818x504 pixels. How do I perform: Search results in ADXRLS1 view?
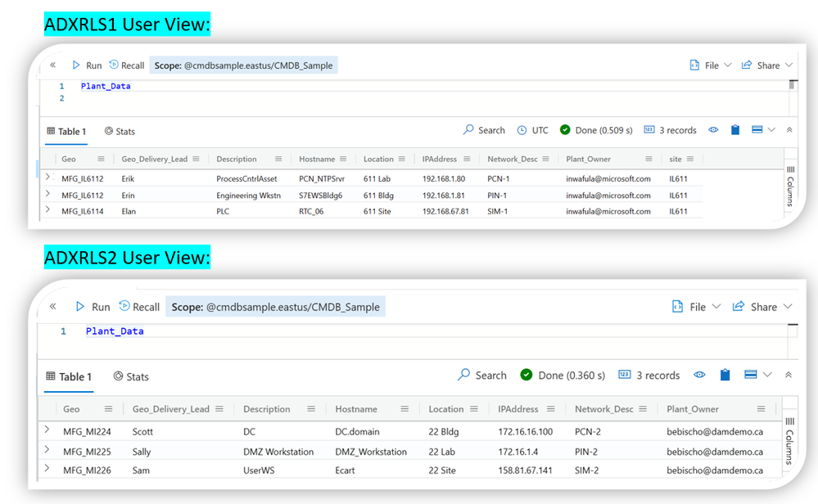[484, 130]
